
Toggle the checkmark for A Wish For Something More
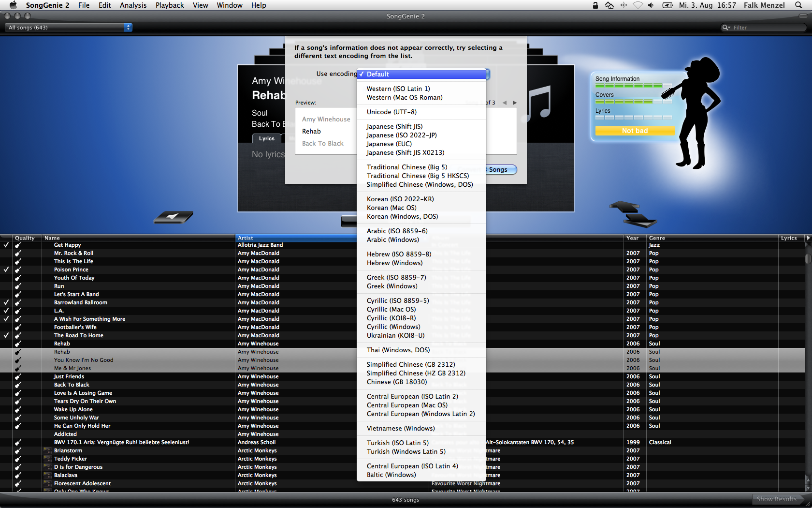tap(6, 319)
